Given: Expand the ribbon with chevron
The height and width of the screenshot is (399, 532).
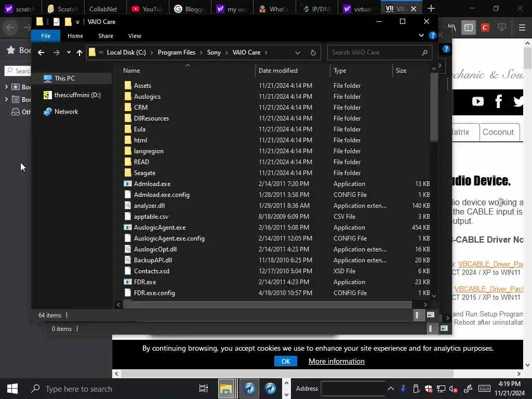Looking at the screenshot, I should pyautogui.click(x=421, y=35).
